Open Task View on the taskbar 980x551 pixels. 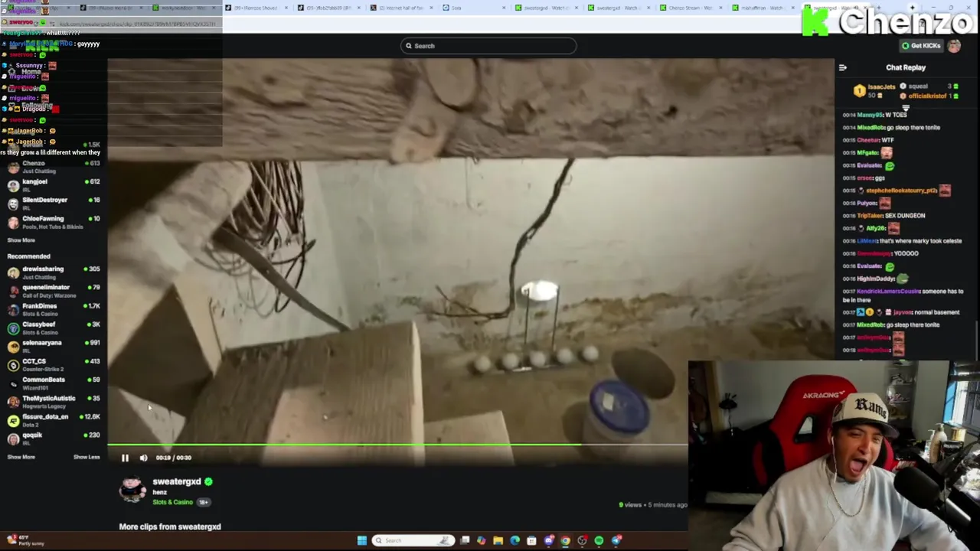(x=465, y=540)
